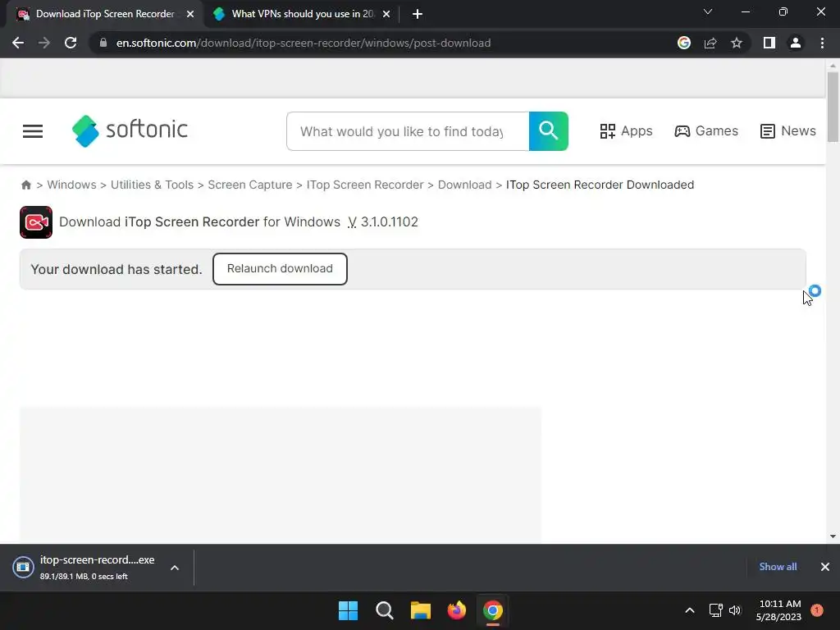Click the Download breadcrumb link
The height and width of the screenshot is (630, 840).
(x=464, y=185)
